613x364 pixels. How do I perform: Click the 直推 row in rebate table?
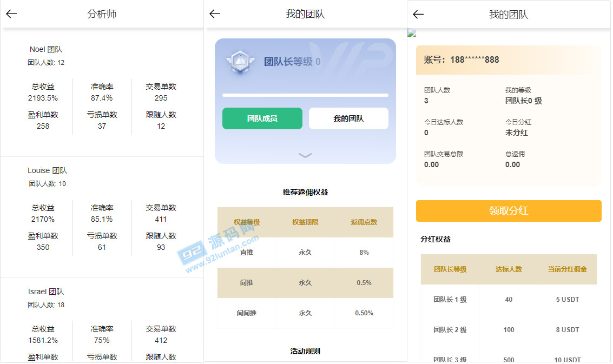coord(305,253)
